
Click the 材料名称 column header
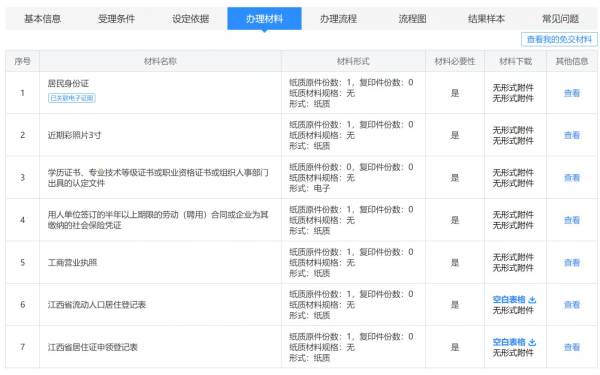[160, 61]
